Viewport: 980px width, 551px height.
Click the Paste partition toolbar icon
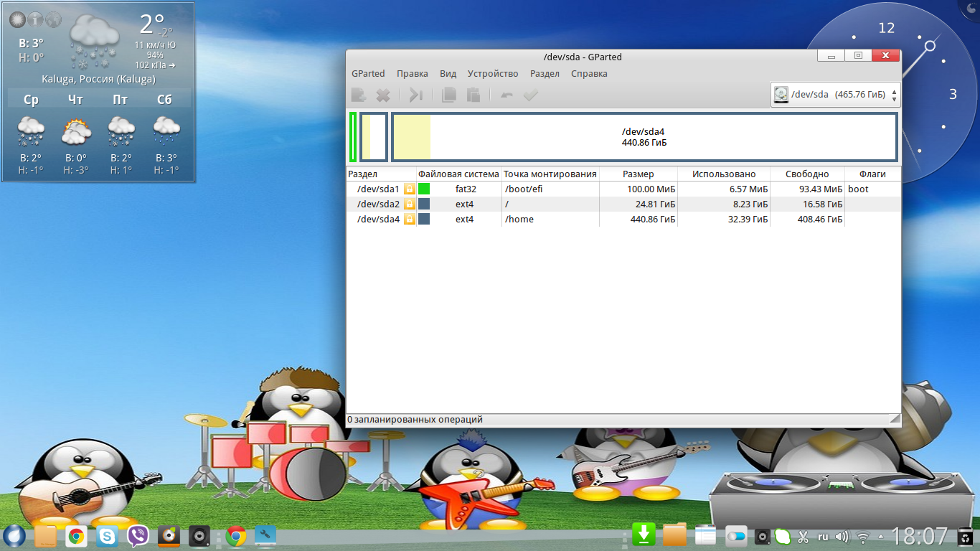(x=473, y=95)
